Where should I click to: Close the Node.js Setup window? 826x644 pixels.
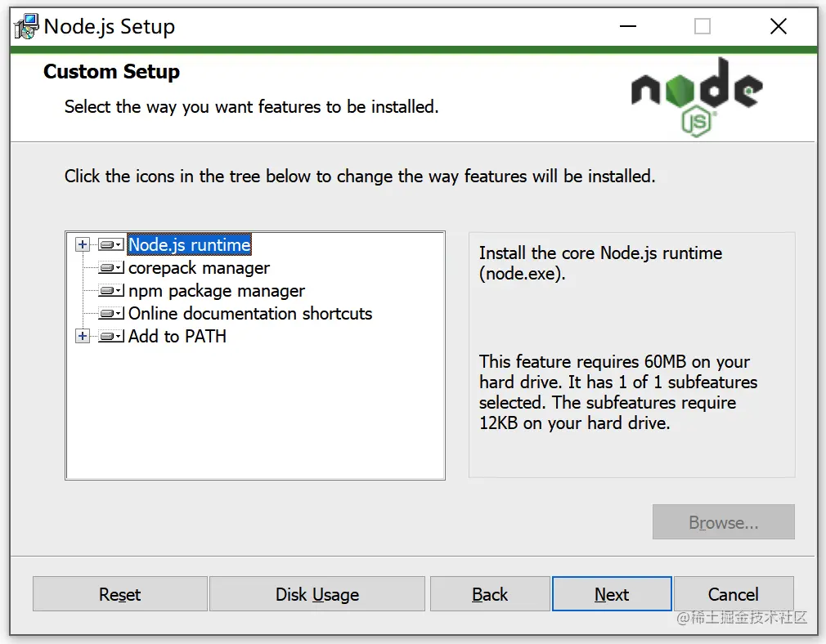[779, 26]
